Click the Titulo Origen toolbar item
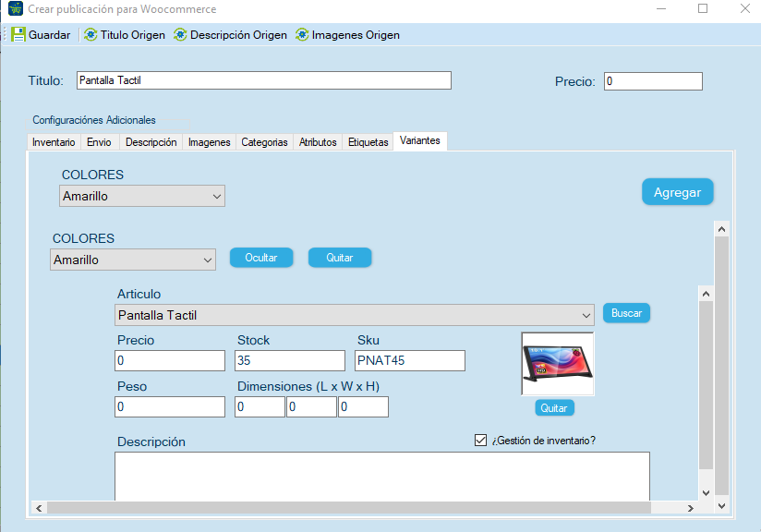The height and width of the screenshot is (532, 761). pos(125,35)
